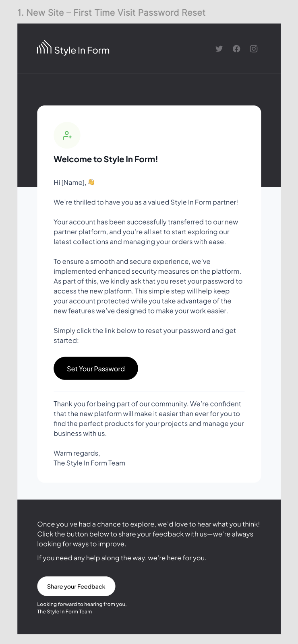Click the Share your Feedback button

pyautogui.click(x=76, y=586)
